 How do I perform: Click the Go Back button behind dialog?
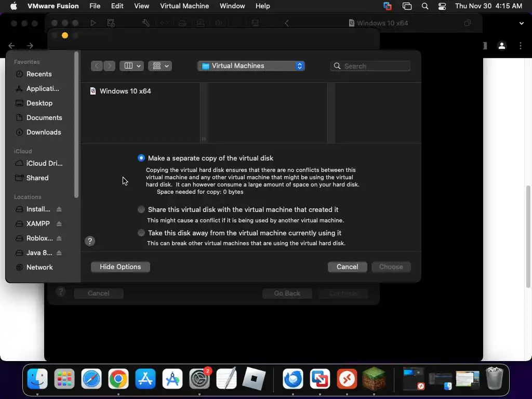coord(287,293)
